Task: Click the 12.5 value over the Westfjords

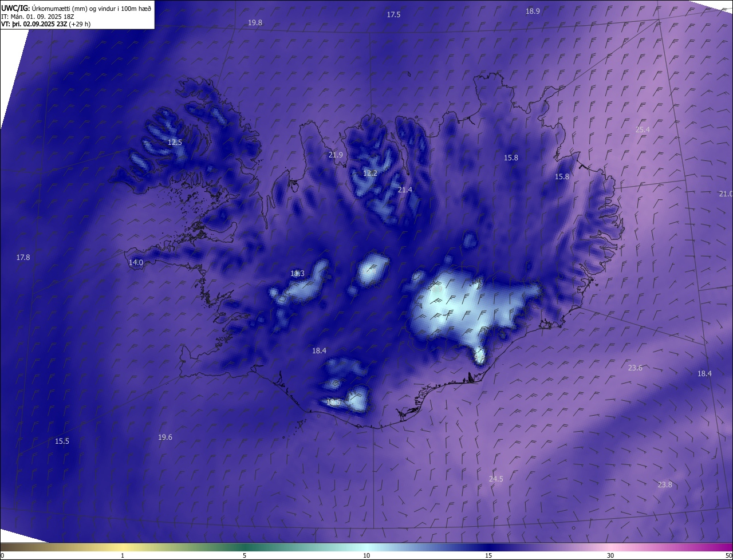Action: (175, 142)
